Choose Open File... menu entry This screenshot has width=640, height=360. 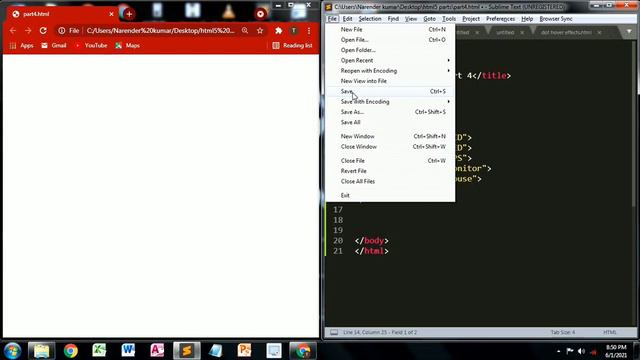click(390, 40)
